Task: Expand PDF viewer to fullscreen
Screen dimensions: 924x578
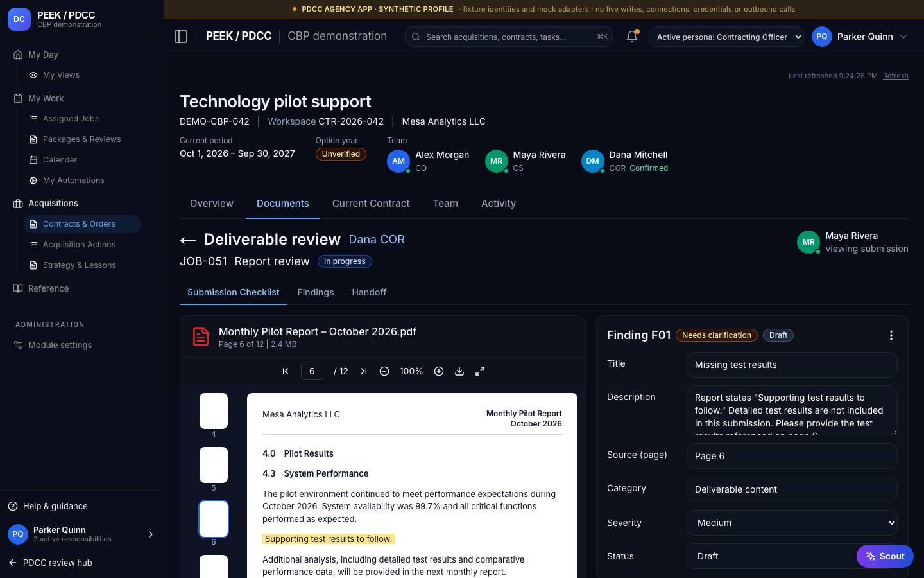Action: (x=480, y=371)
